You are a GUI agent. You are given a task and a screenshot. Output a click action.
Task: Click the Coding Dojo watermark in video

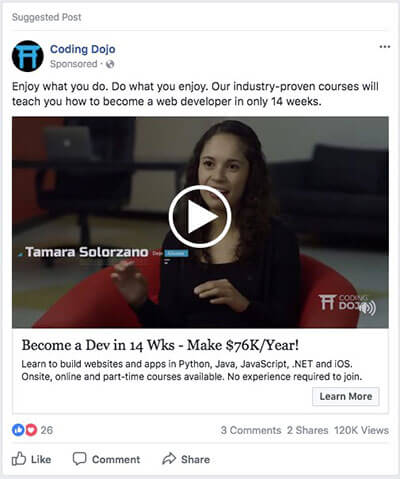[343, 302]
